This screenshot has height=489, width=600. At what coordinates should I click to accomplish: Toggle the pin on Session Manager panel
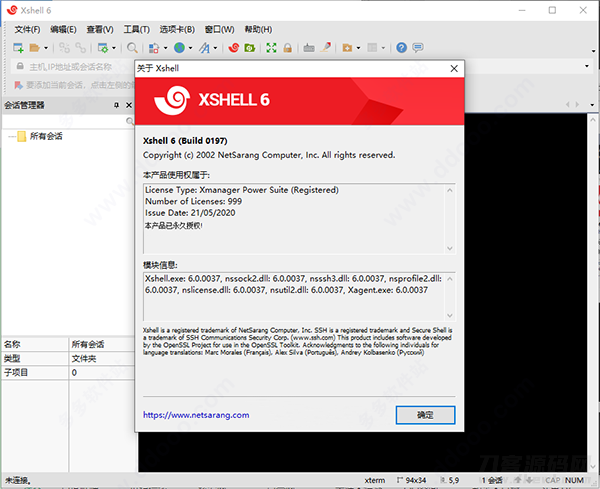pos(117,105)
